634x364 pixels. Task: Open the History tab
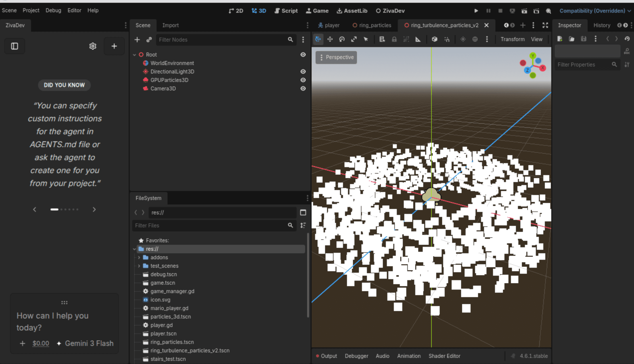(602, 25)
